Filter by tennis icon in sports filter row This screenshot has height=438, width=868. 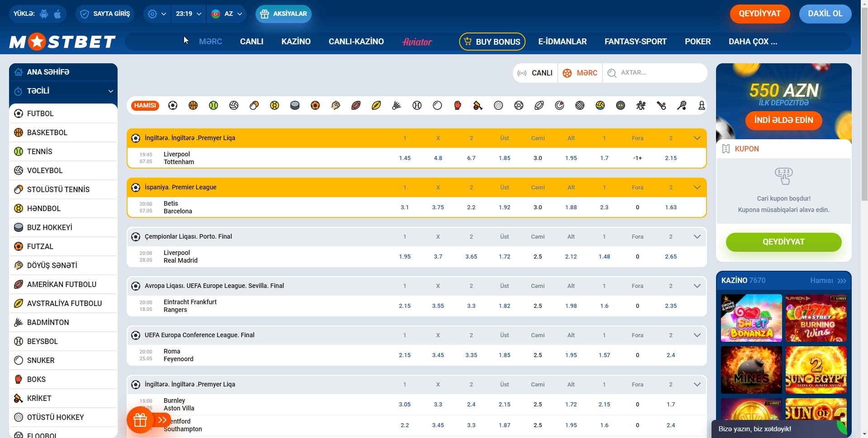tap(213, 105)
